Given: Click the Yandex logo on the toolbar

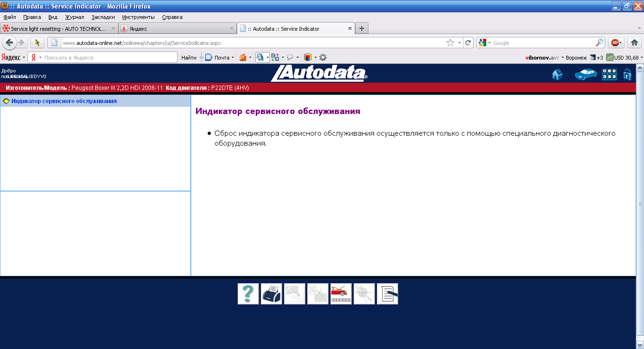Looking at the screenshot, I should pyautogui.click(x=10, y=57).
